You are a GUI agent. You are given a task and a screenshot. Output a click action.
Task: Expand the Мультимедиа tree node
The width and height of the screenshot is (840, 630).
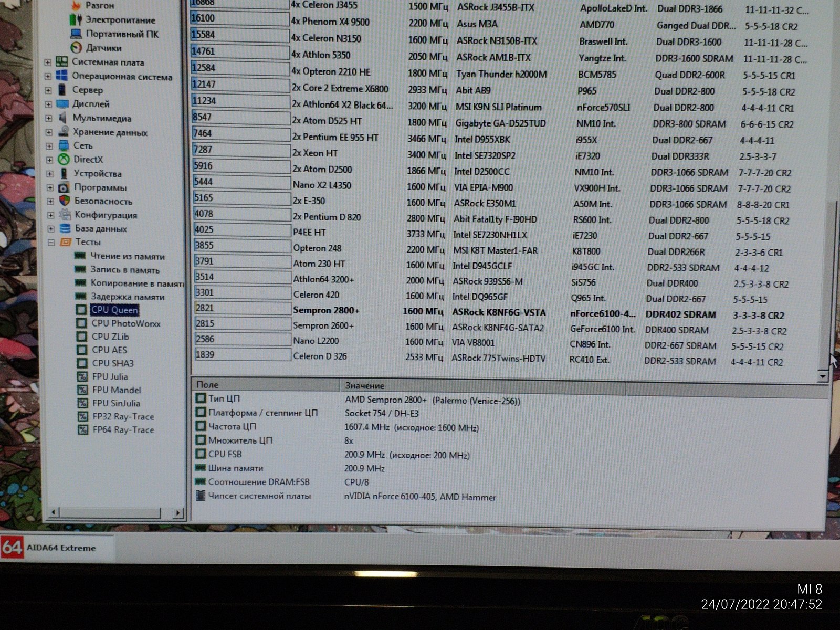(x=49, y=118)
